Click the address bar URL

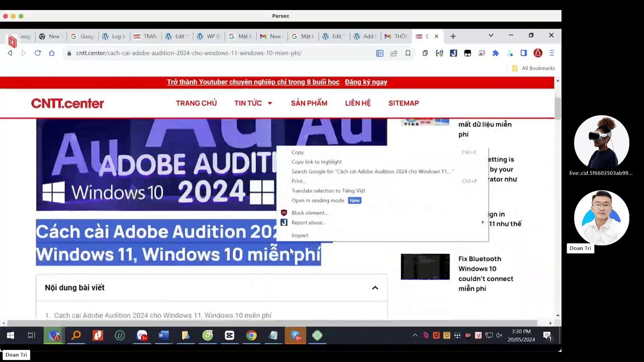189,53
